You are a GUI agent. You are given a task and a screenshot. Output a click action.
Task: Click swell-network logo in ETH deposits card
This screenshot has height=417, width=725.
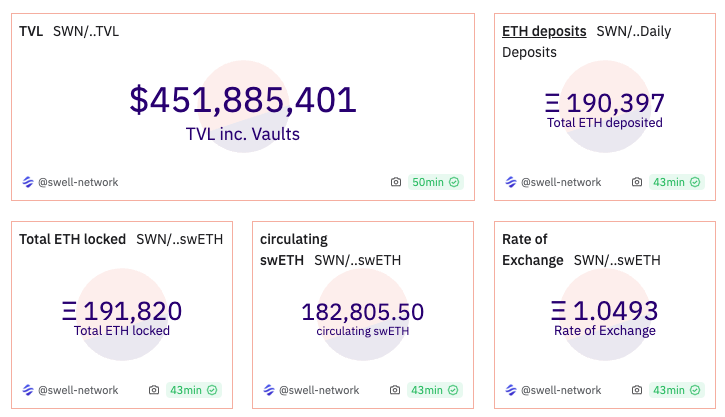(511, 182)
